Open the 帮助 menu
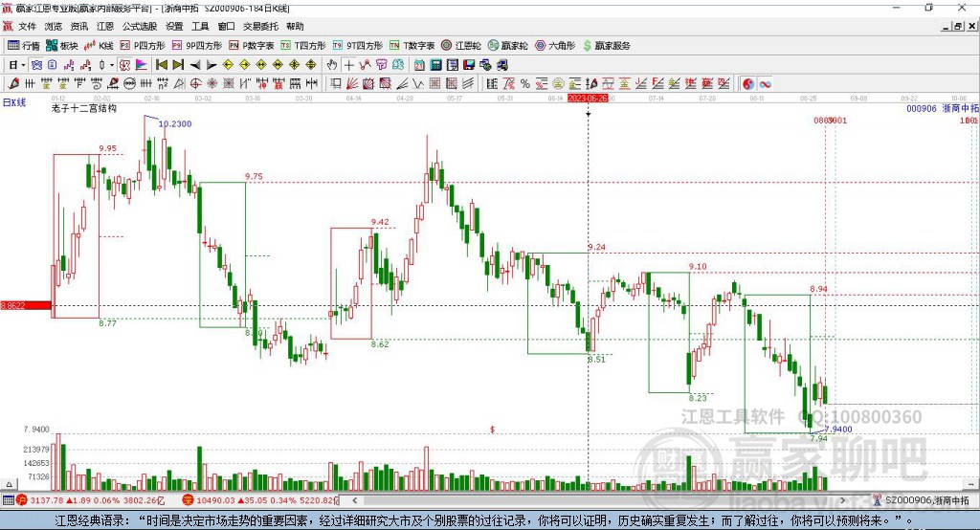980x530 pixels. [295, 26]
